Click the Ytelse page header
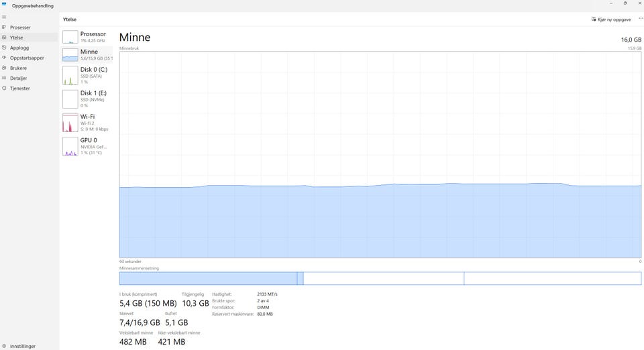This screenshot has width=644, height=350. click(70, 19)
